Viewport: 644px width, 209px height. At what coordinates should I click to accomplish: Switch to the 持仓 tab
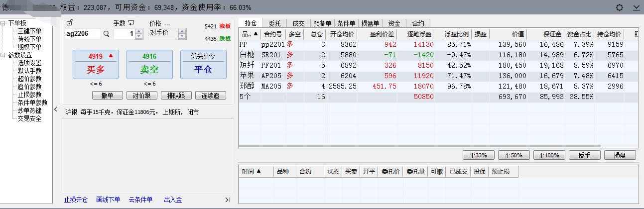point(251,23)
